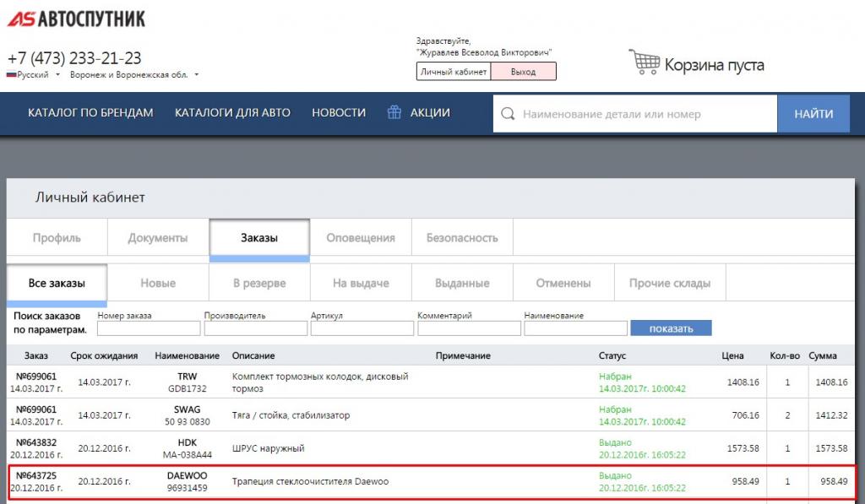Screen dimensions: 865x504
Task: Click the Autosputnik logo
Action: click(x=76, y=19)
